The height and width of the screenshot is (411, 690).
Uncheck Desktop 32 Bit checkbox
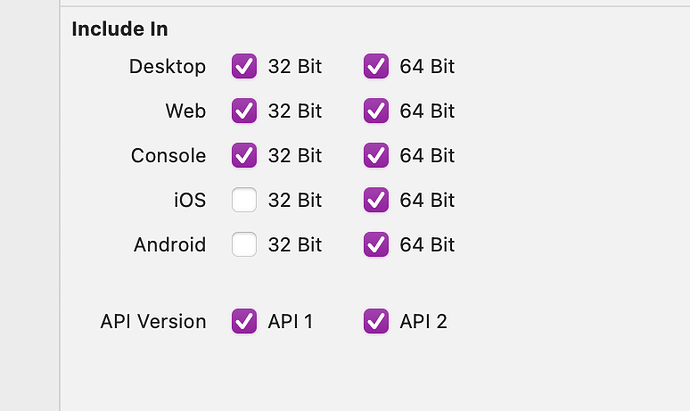[244, 67]
